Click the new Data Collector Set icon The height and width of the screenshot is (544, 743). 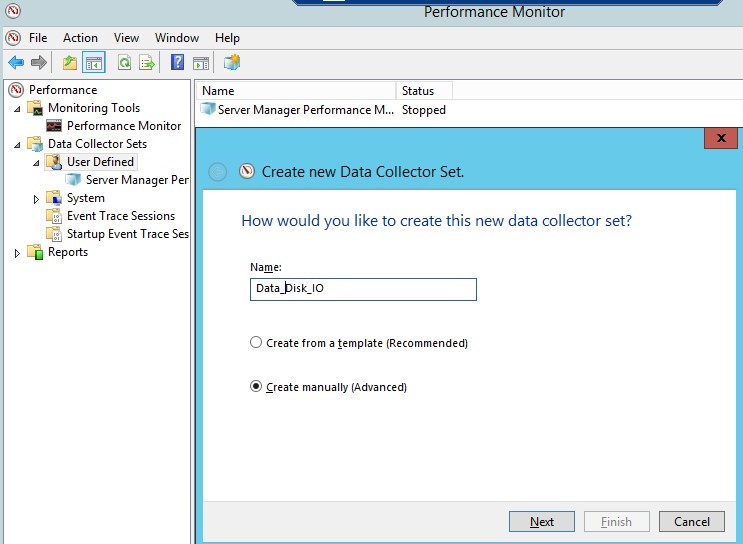(x=232, y=63)
